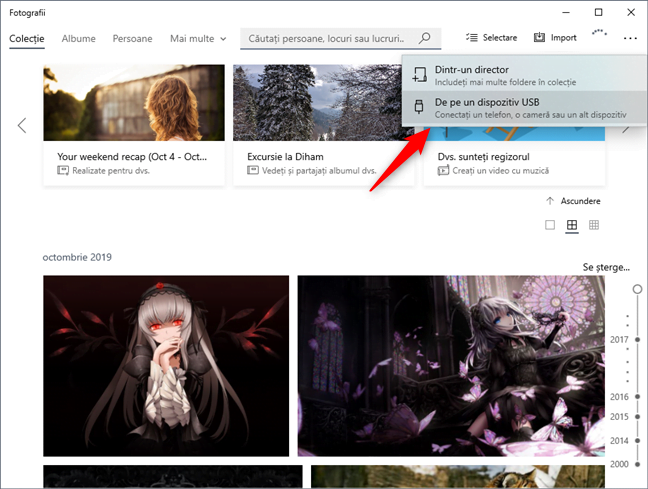Open the Your weekend recap card image
This screenshot has height=489, width=648.
click(134, 103)
